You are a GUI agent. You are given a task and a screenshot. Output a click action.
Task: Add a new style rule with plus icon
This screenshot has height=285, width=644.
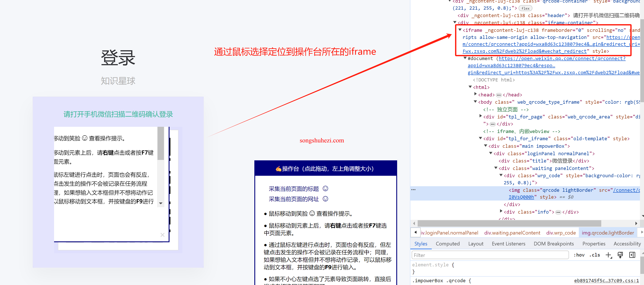(x=608, y=255)
